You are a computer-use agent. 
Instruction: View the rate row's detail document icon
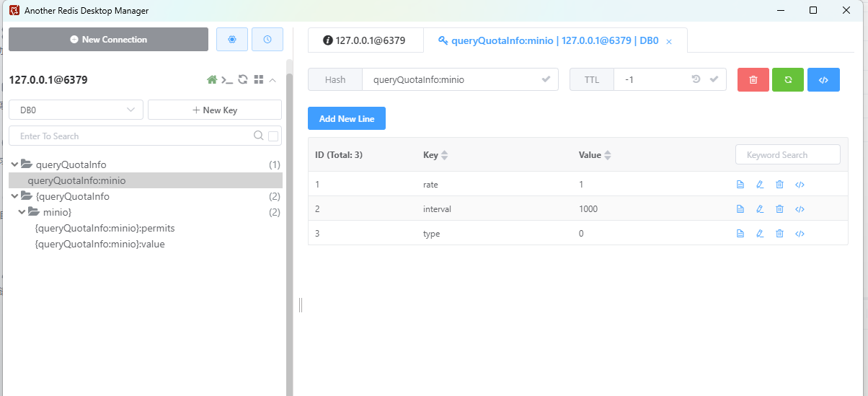coord(740,185)
